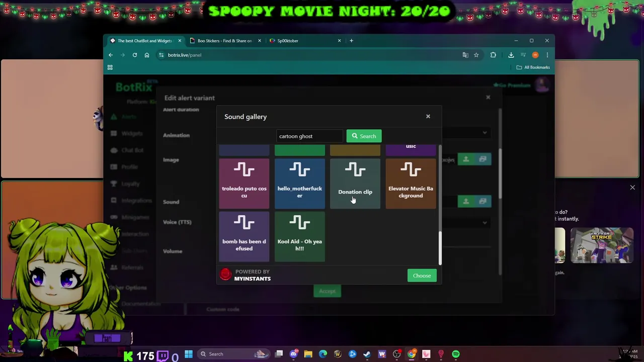The width and height of the screenshot is (644, 362).
Task: Open the Chrome three-dot menu
Action: point(547,55)
